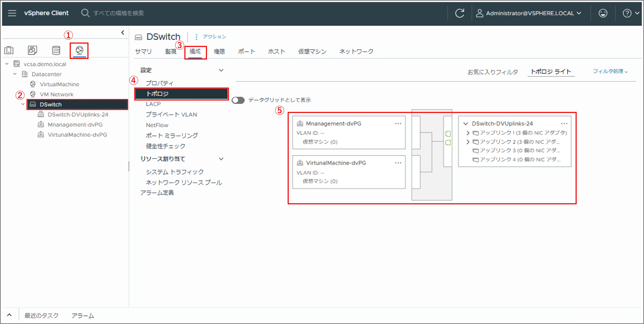Image resolution: width=644 pixels, height=324 pixels.
Task: Switch to the ポート tab
Action: (246, 51)
